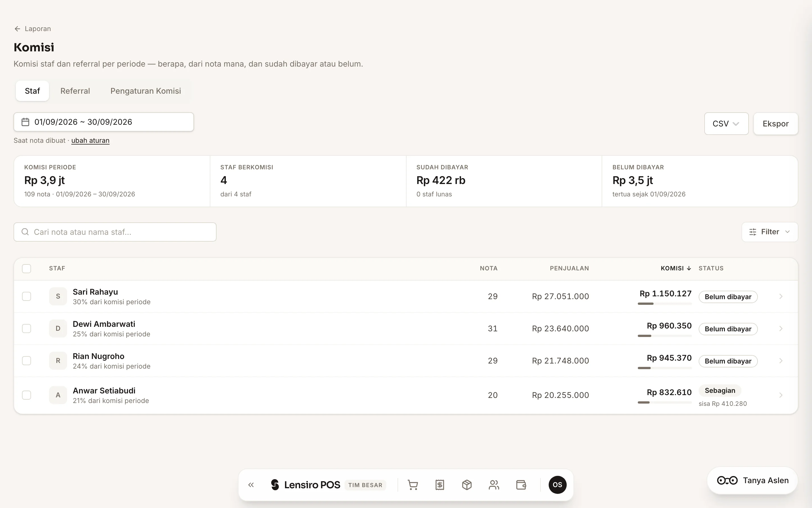Click Sari Rahayu's commission progress bar
The height and width of the screenshot is (508, 812).
665,304
